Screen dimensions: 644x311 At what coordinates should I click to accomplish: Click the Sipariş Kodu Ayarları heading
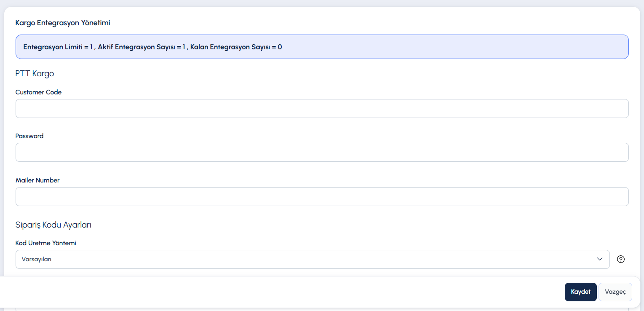tap(53, 225)
